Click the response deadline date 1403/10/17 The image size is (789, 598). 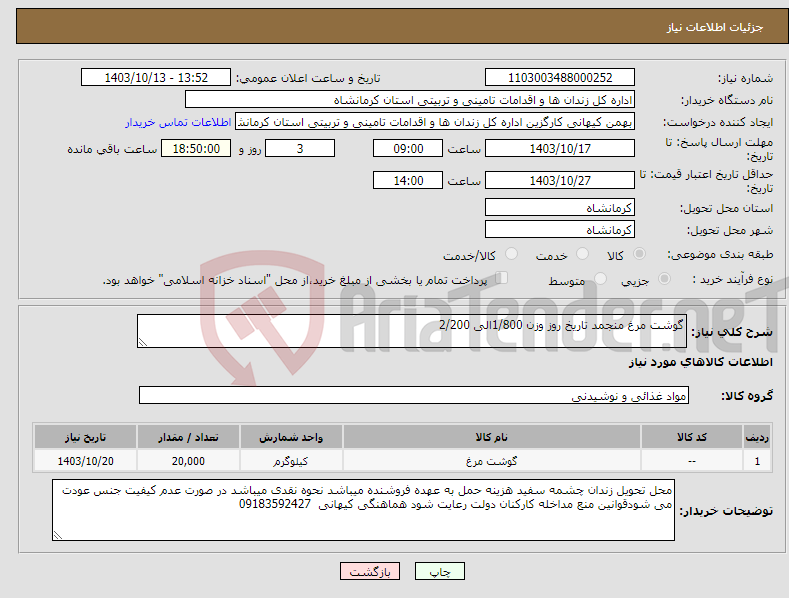pos(560,148)
